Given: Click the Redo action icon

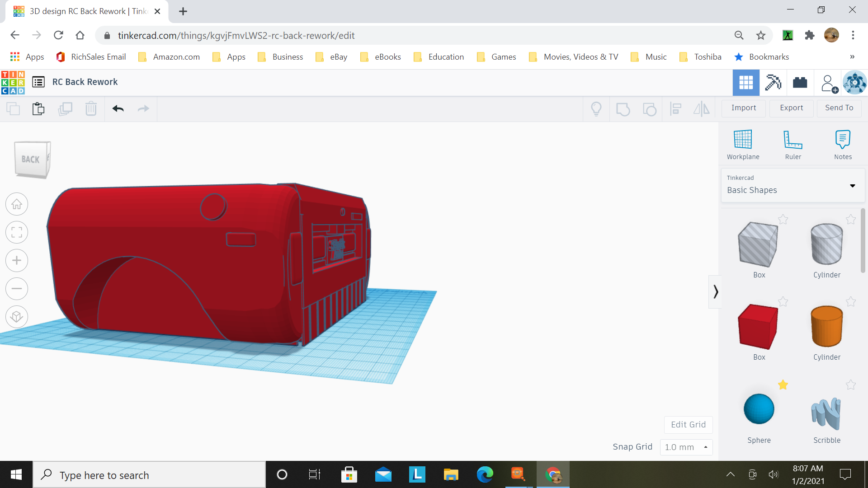Looking at the screenshot, I should pos(144,108).
